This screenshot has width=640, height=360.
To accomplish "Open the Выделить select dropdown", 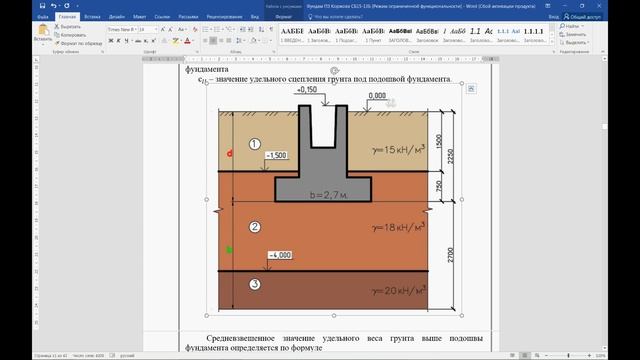I will 574,42.
